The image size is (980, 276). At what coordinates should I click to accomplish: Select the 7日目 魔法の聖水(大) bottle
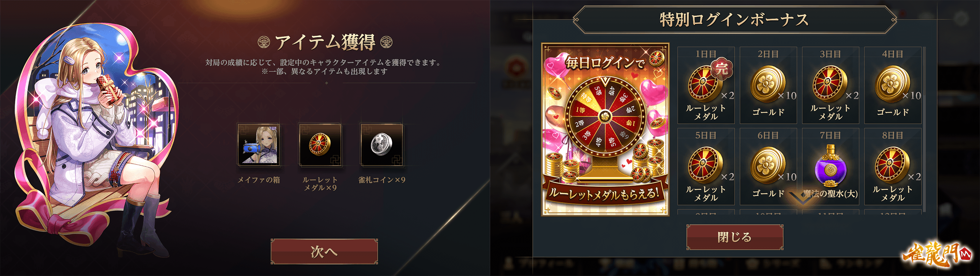pyautogui.click(x=830, y=166)
